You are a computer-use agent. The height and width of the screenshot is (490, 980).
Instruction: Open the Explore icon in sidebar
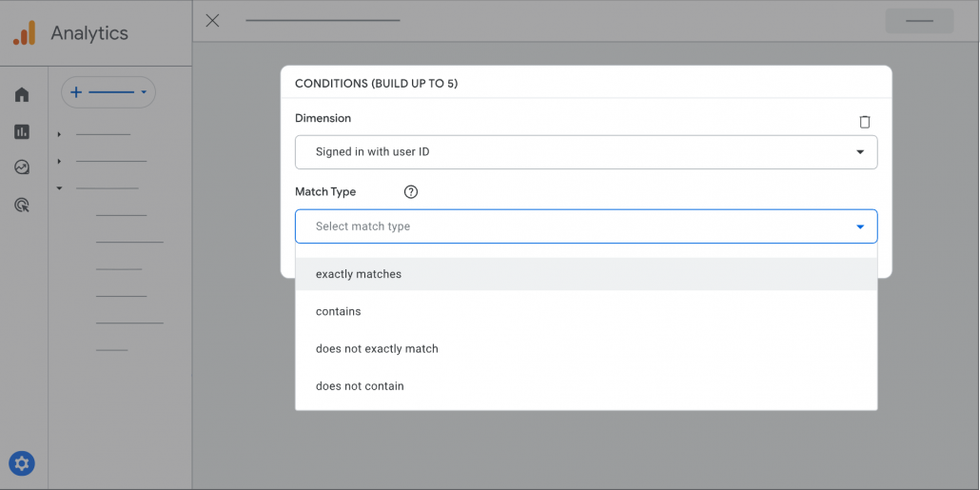click(x=22, y=167)
